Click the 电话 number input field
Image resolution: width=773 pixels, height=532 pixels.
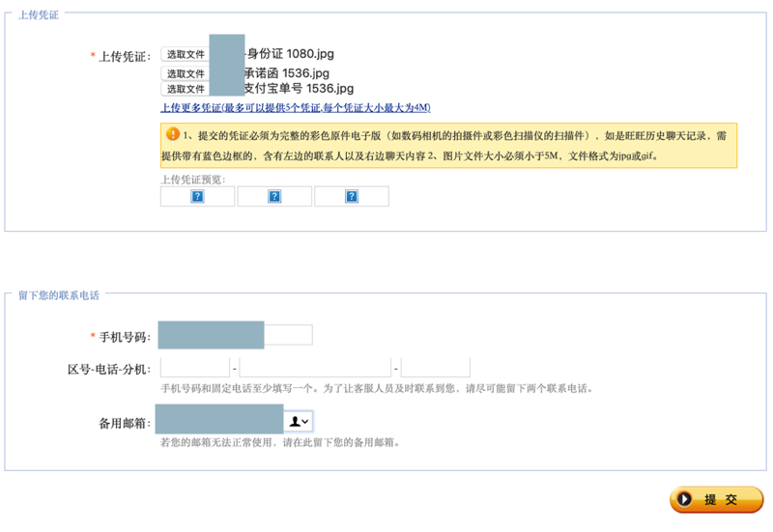tap(315, 368)
